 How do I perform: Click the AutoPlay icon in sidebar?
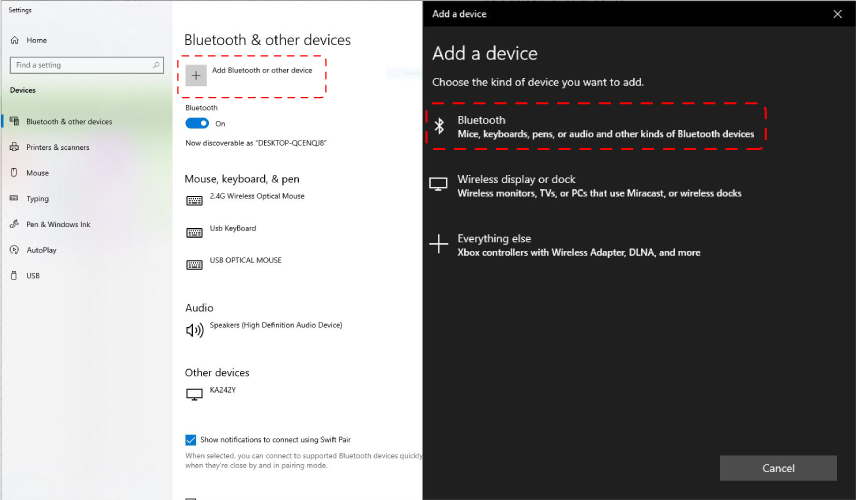click(x=15, y=249)
